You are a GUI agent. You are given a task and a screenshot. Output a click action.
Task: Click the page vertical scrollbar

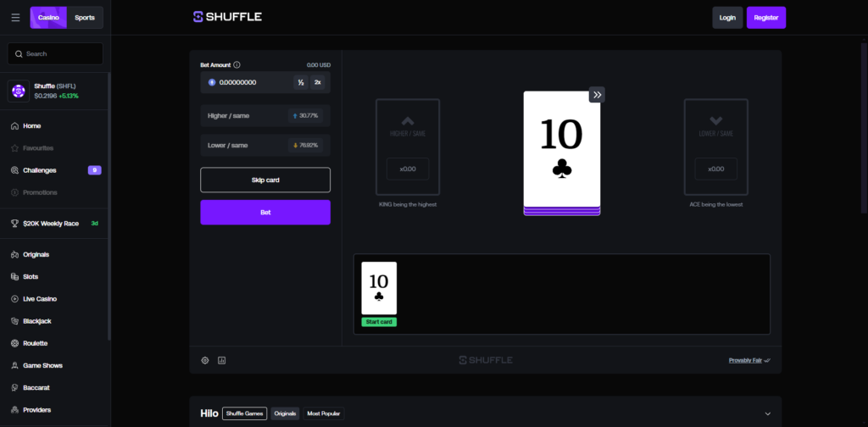click(864, 127)
